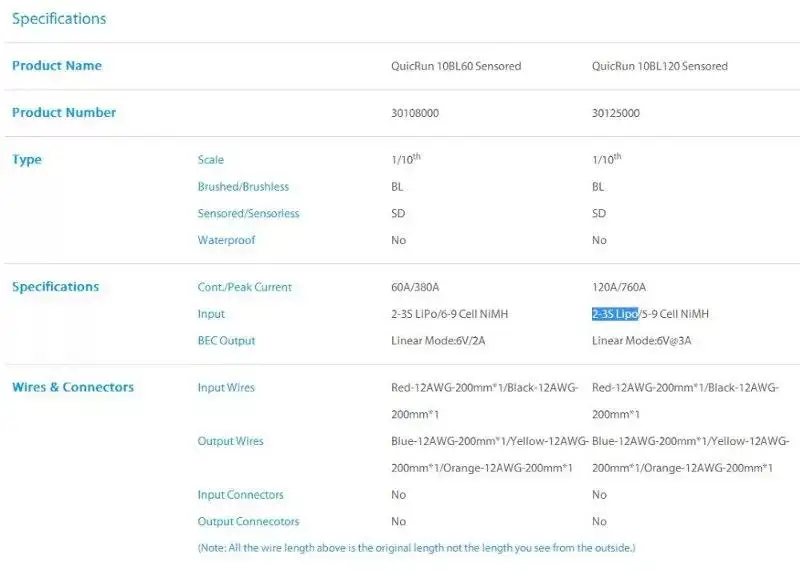This screenshot has width=800, height=570.
Task: Select the 120A/760A current value
Action: [619, 287]
